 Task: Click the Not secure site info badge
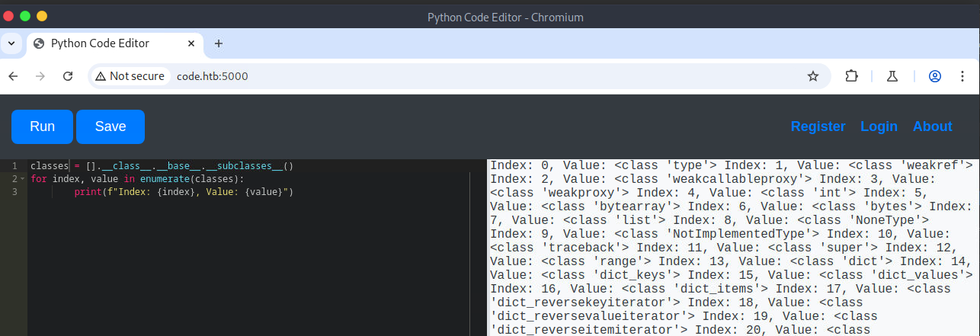point(130,76)
